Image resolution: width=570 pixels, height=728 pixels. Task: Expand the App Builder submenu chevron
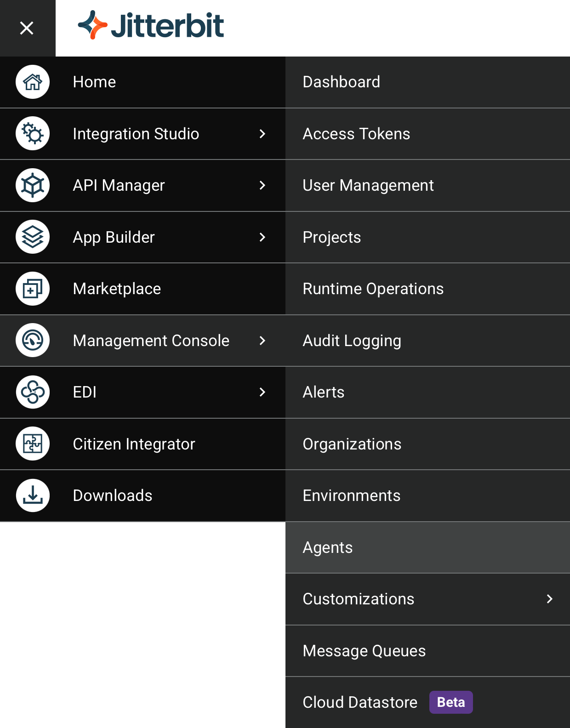[262, 237]
